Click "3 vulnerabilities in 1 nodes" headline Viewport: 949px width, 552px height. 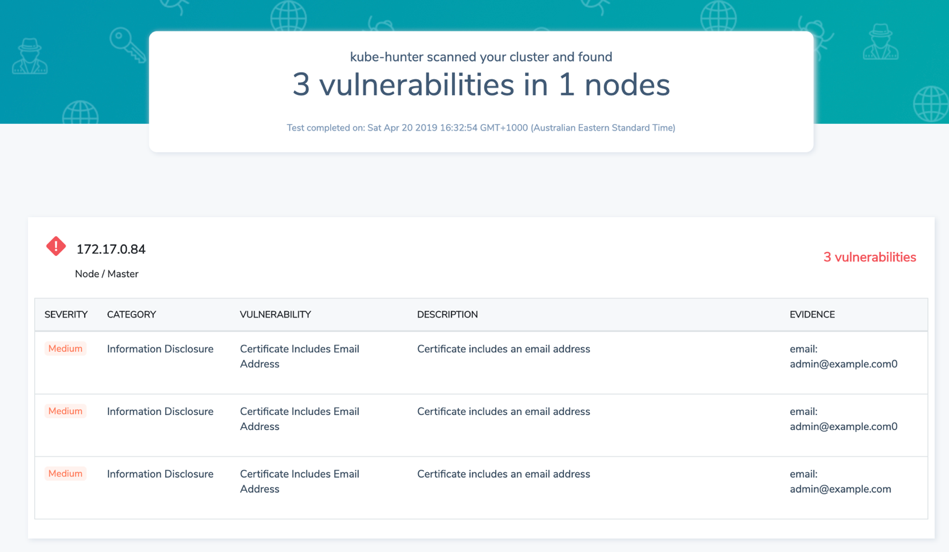coord(480,85)
